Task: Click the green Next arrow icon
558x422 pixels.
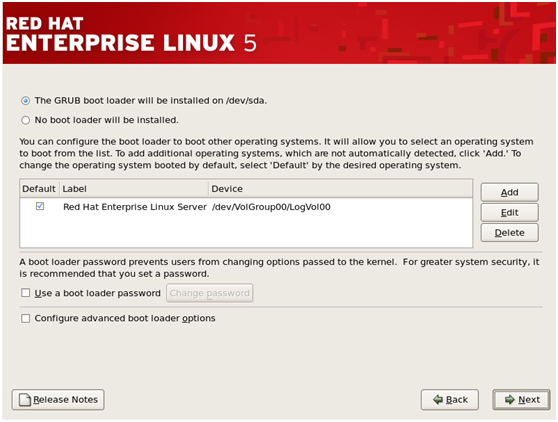Action: [510, 400]
